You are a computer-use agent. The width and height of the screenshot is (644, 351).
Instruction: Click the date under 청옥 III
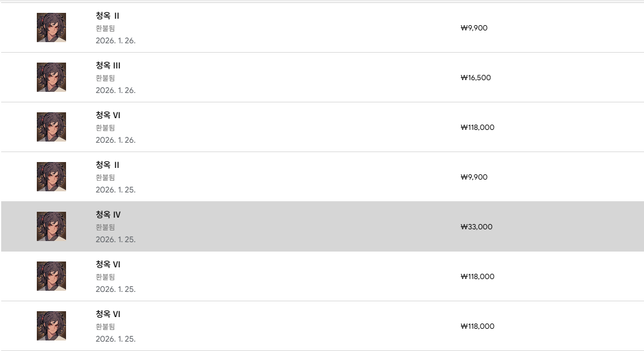click(116, 90)
